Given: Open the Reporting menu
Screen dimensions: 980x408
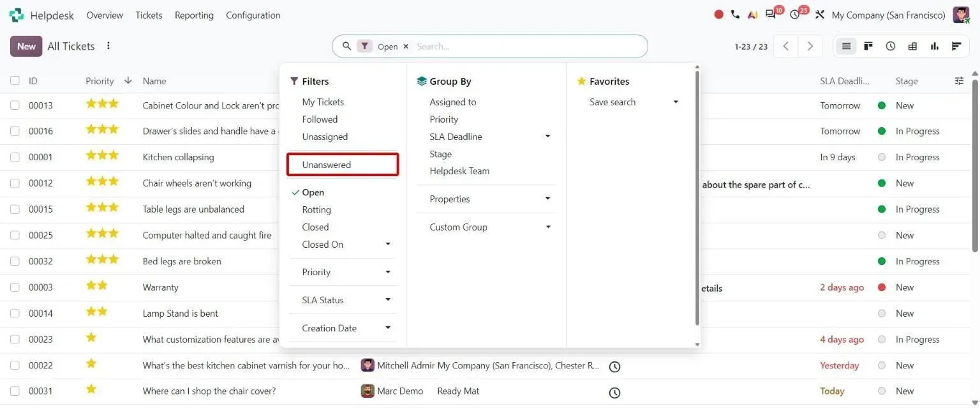Looking at the screenshot, I should (194, 15).
